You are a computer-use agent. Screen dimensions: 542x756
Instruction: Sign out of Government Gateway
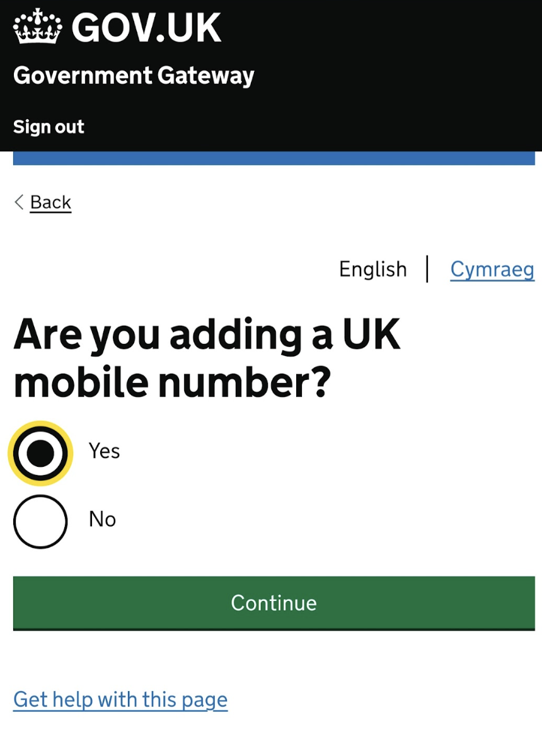(x=49, y=127)
